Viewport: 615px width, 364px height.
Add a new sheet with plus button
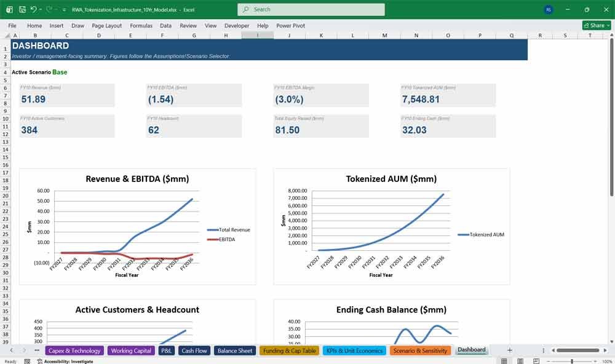pos(509,350)
